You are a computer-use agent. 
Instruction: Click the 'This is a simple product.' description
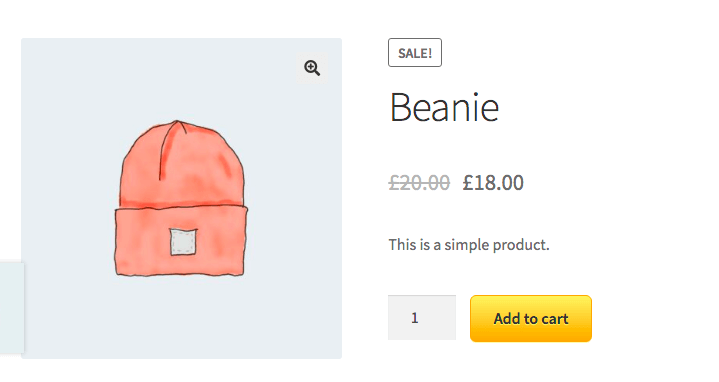(x=469, y=245)
